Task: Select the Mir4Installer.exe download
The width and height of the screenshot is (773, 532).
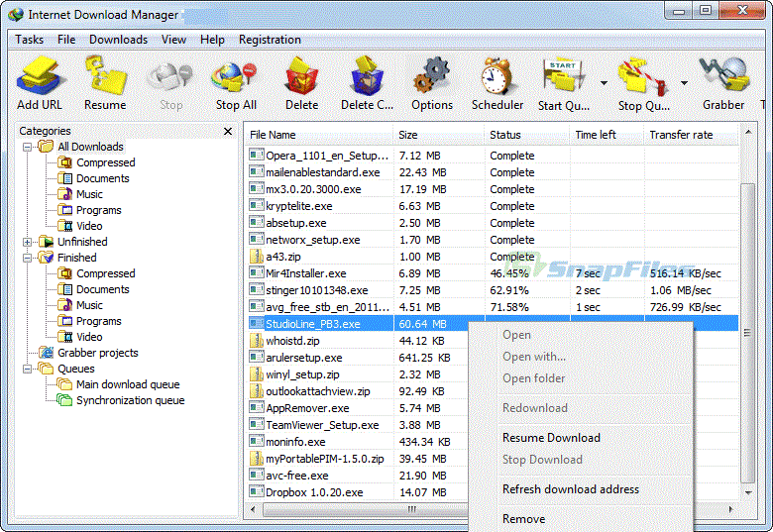Action: point(492,273)
